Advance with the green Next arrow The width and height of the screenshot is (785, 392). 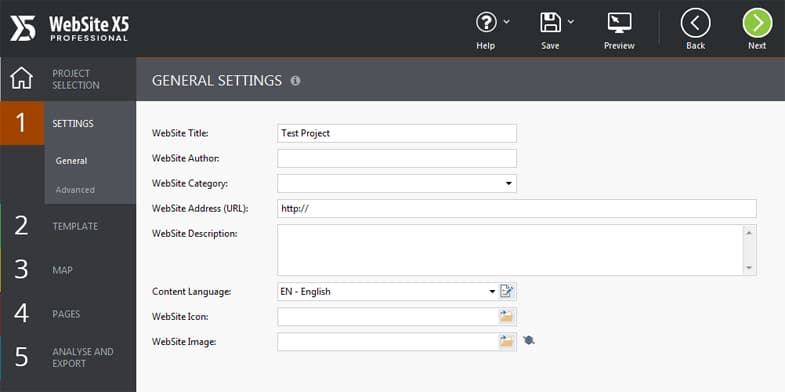757,24
